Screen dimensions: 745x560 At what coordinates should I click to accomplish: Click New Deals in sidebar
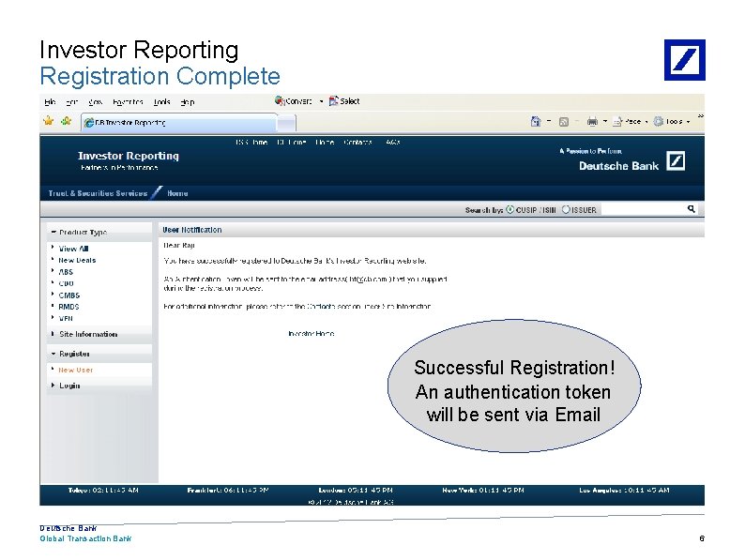77,260
